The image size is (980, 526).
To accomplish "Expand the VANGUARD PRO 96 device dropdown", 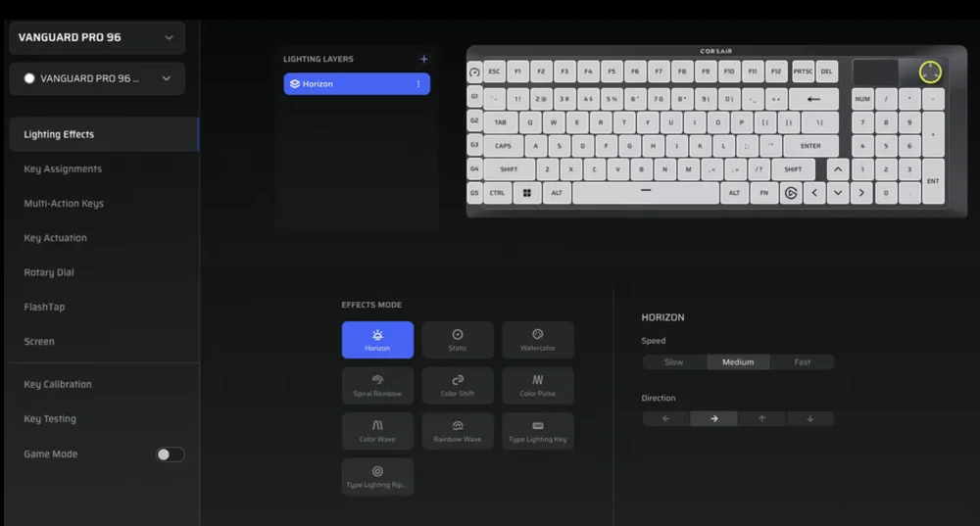I will point(96,38).
